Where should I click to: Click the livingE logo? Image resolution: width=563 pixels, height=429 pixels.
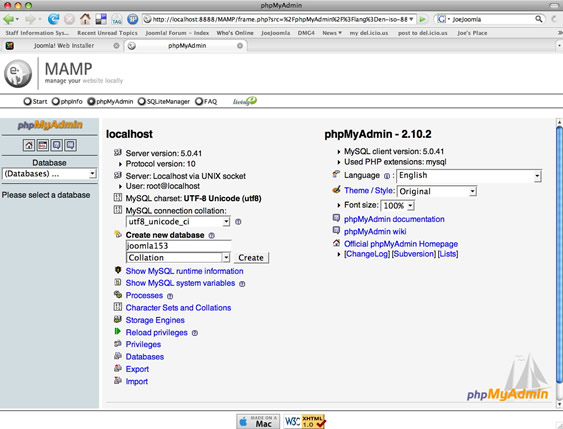(245, 101)
